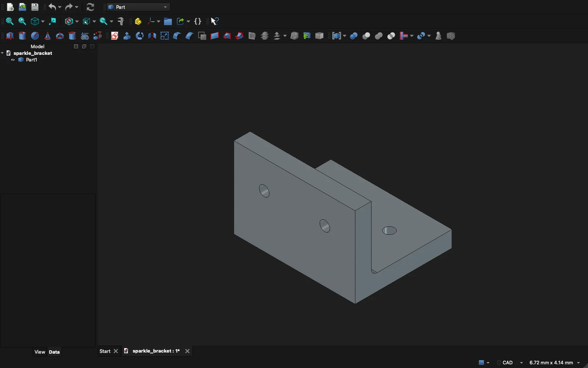Screen dimensions: 588x368
Task: Select Part1 in the model tree
Action: tap(31, 60)
